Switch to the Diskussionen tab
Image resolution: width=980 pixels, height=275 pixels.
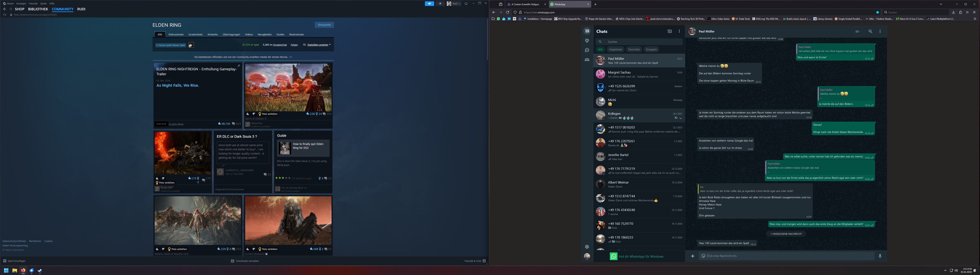[x=176, y=35]
